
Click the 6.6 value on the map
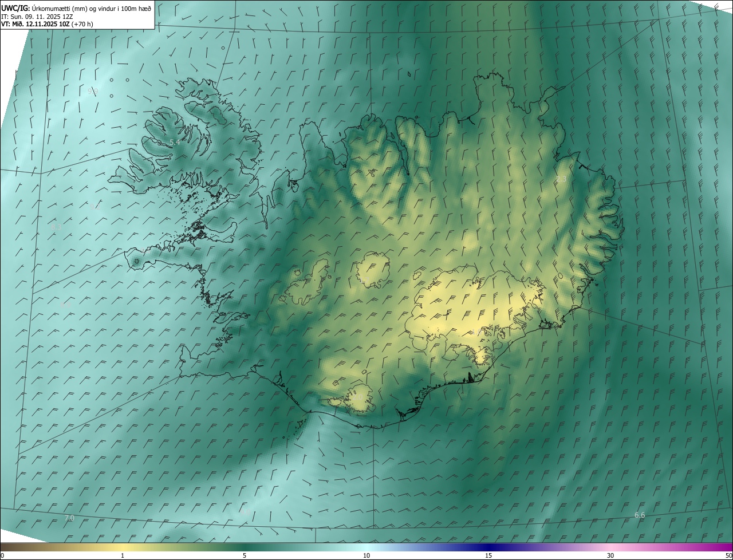640,515
